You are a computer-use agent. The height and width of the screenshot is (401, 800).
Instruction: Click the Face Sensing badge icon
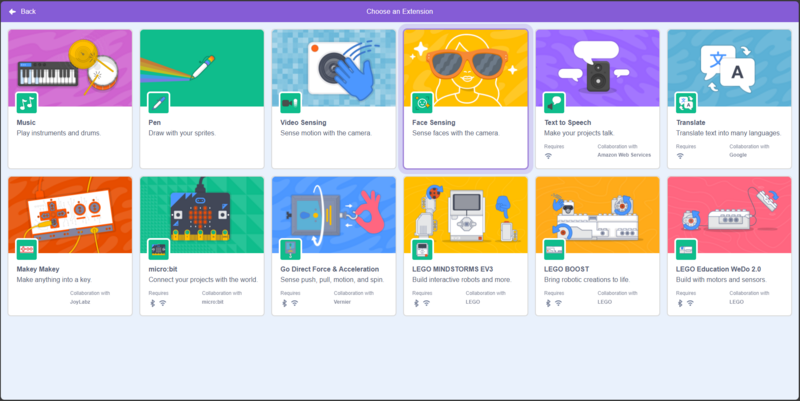click(x=422, y=103)
